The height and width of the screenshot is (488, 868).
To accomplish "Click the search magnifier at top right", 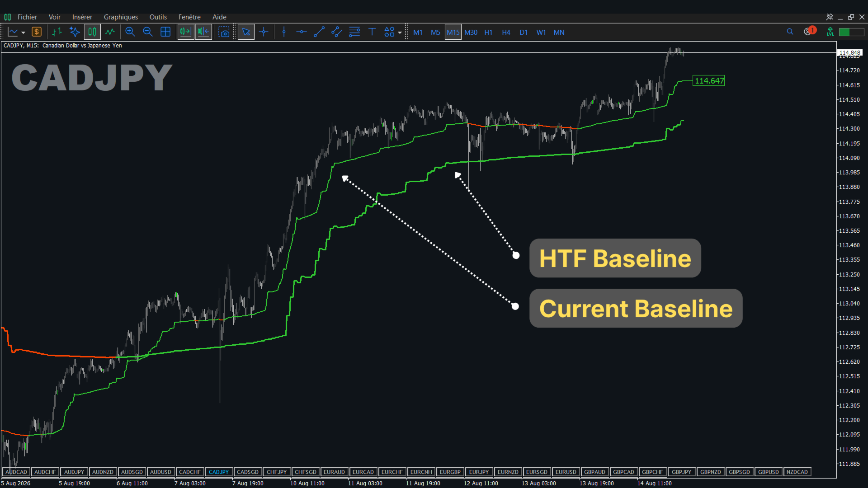I will coord(790,32).
